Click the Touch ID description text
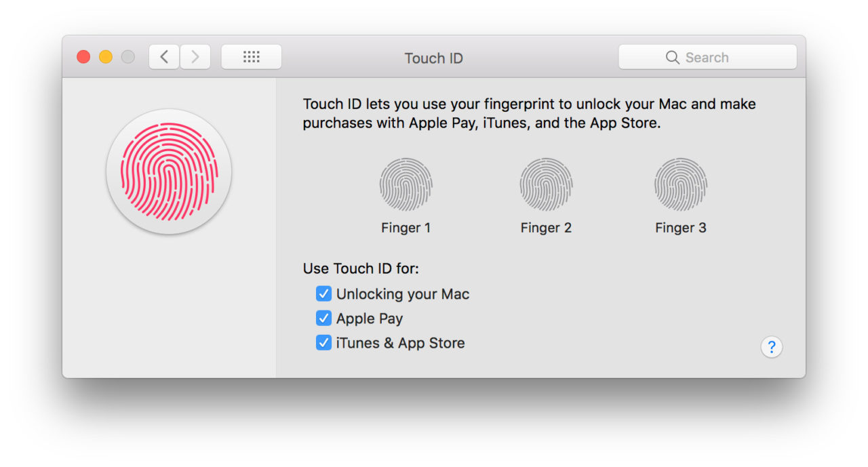This screenshot has width=868, height=467. 529,113
